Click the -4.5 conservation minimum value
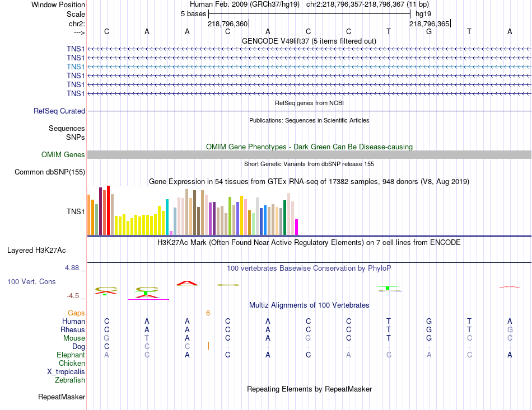532x410 pixels. click(x=73, y=296)
